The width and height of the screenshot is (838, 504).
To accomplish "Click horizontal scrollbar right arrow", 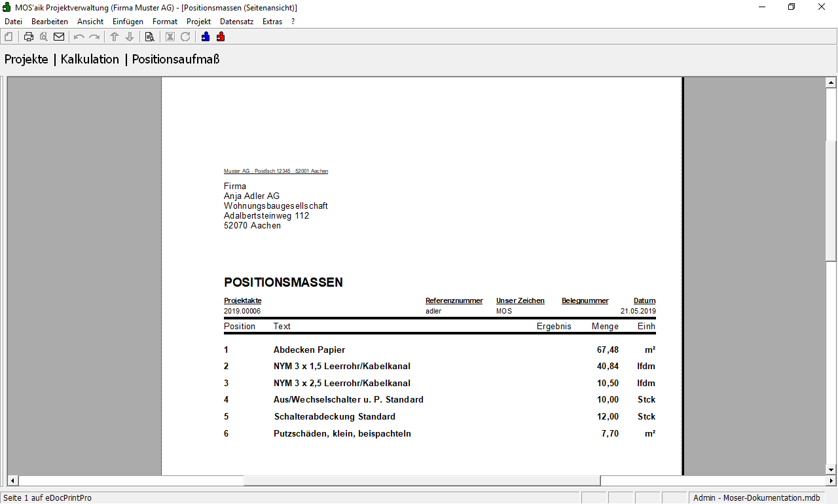I will point(820,481).
